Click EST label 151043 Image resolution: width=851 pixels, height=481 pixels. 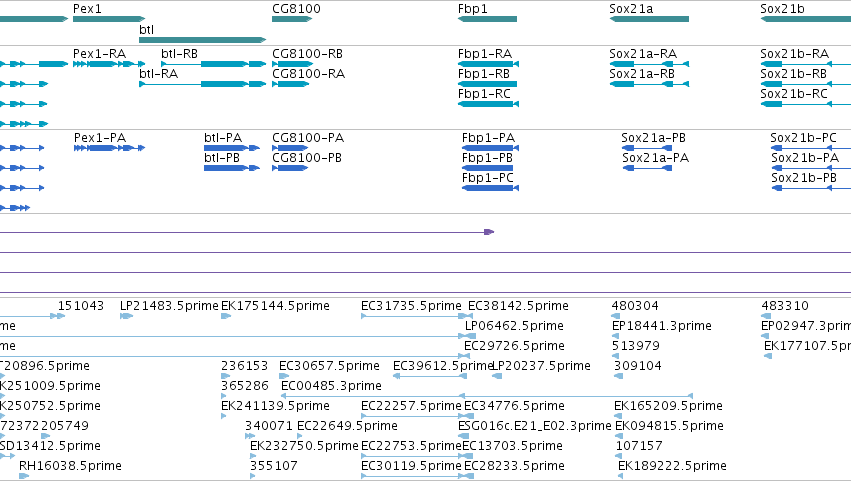click(x=81, y=306)
